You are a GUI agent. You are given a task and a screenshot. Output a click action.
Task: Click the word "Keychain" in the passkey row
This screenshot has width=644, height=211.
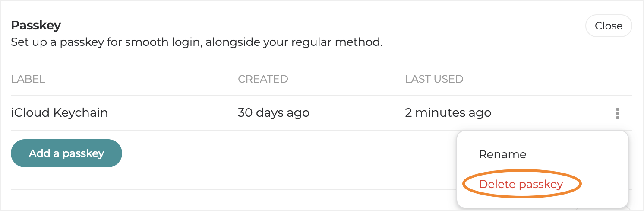pos(80,113)
